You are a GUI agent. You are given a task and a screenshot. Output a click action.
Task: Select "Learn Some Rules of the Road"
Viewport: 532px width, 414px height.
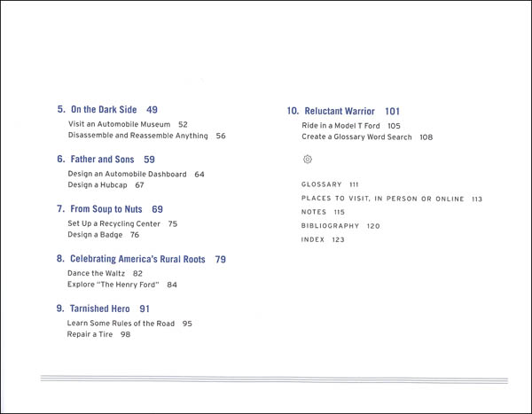(121, 323)
